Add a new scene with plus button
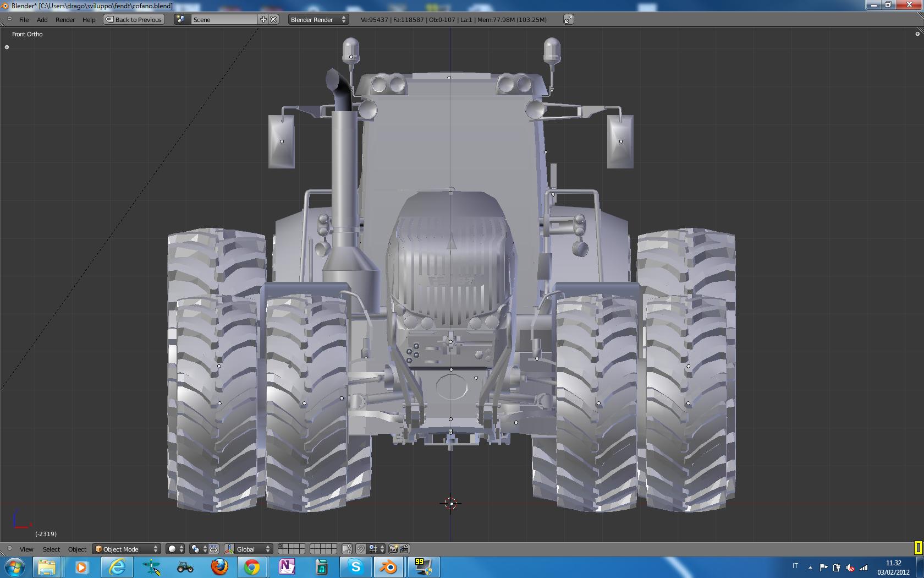924x578 pixels. point(263,19)
